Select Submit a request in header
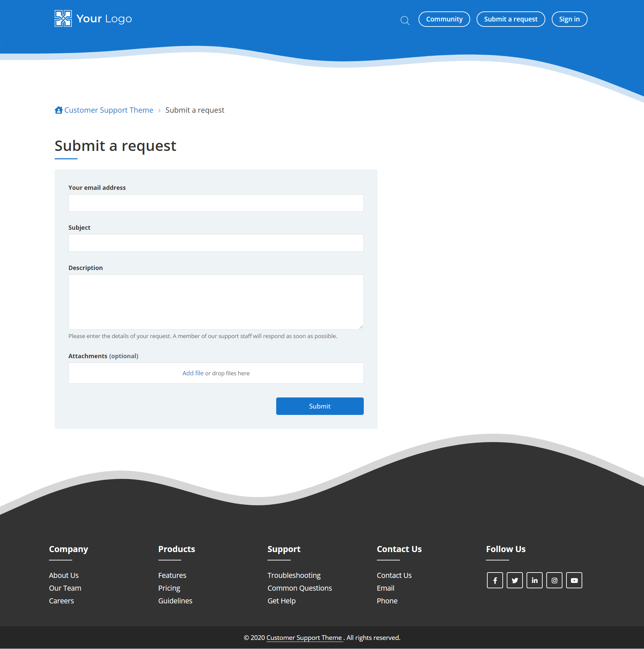Image resolution: width=644 pixels, height=649 pixels. (510, 19)
